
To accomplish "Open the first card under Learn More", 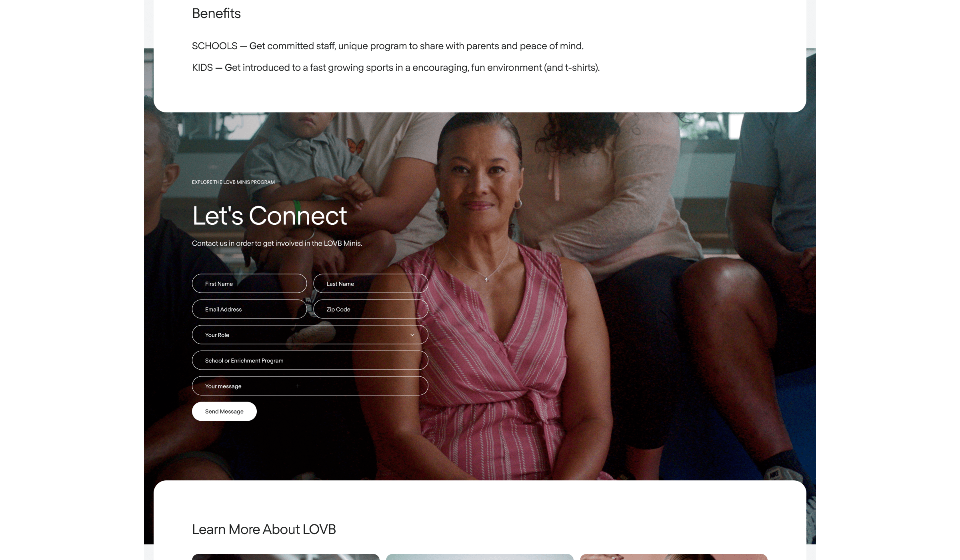I will (286, 557).
